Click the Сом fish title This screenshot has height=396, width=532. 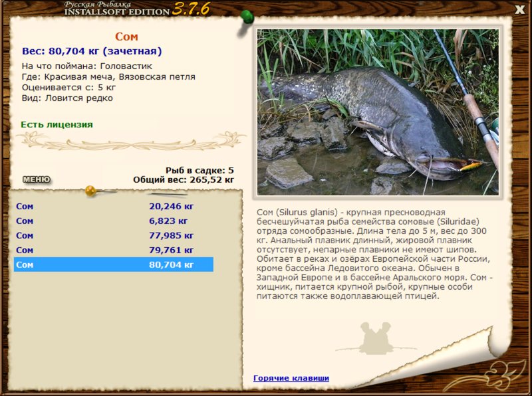tap(126, 37)
